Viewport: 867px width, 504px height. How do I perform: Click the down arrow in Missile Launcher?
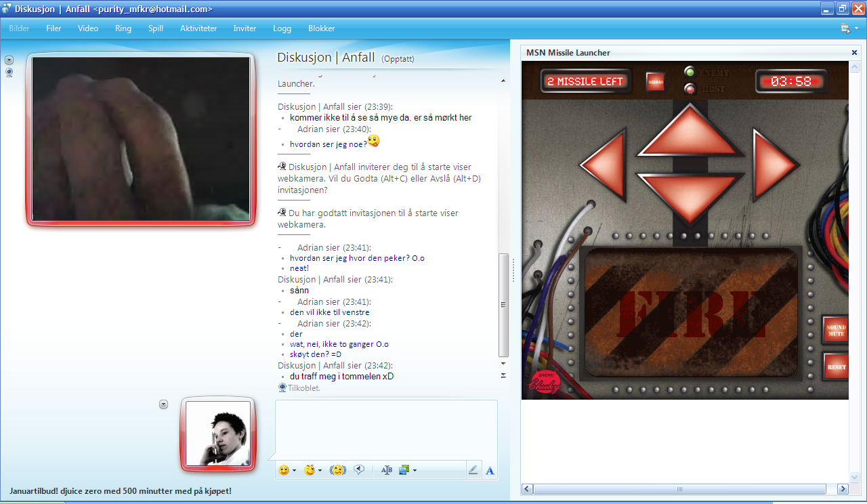point(690,197)
